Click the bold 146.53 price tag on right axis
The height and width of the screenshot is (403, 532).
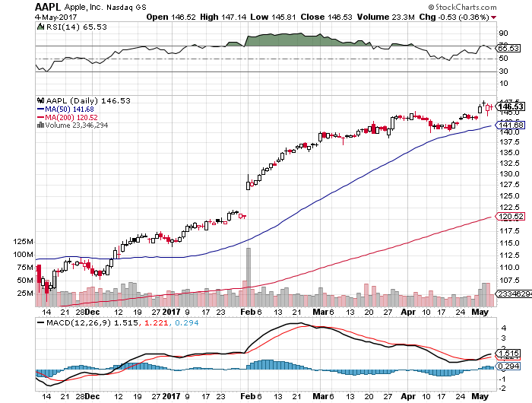pos(511,106)
